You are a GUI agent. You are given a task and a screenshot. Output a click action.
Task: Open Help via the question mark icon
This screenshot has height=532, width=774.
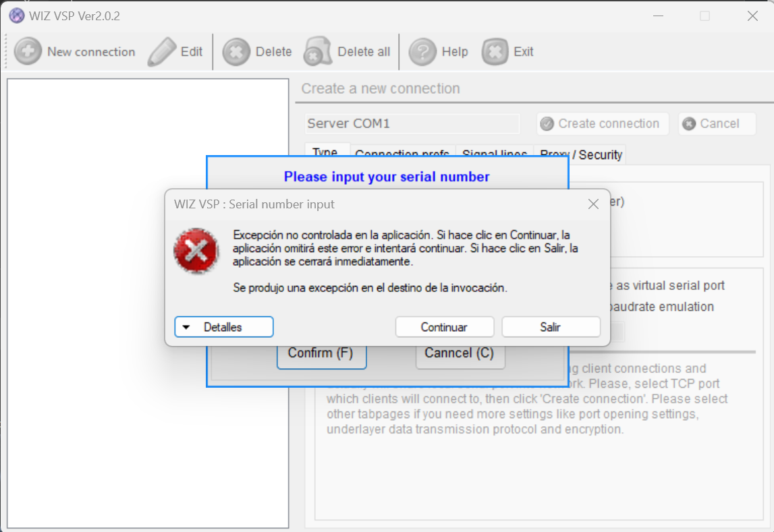point(422,51)
